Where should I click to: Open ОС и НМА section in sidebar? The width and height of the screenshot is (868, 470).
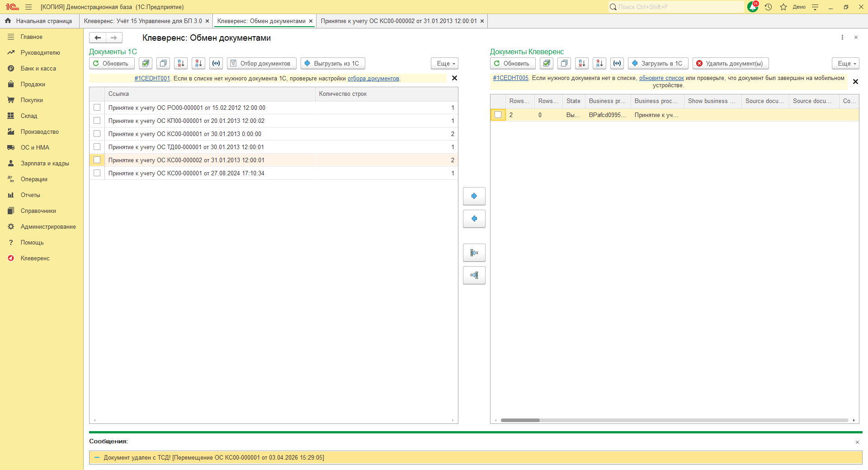pos(35,147)
